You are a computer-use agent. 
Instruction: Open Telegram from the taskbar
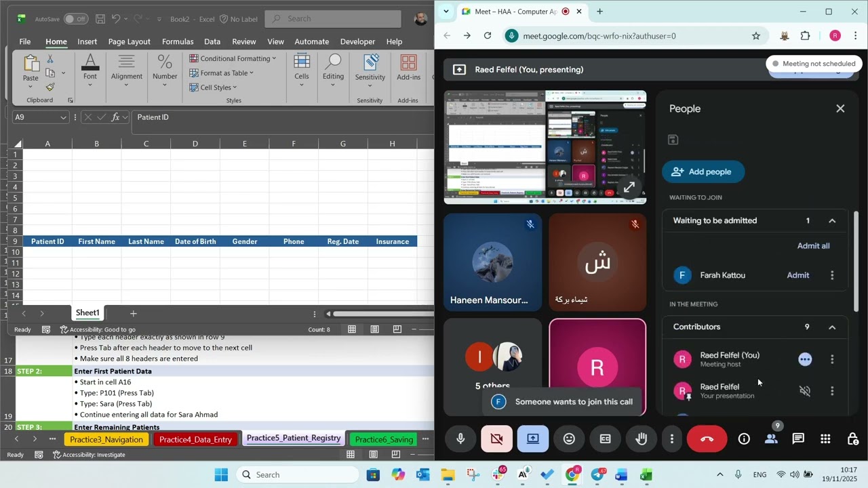click(597, 475)
